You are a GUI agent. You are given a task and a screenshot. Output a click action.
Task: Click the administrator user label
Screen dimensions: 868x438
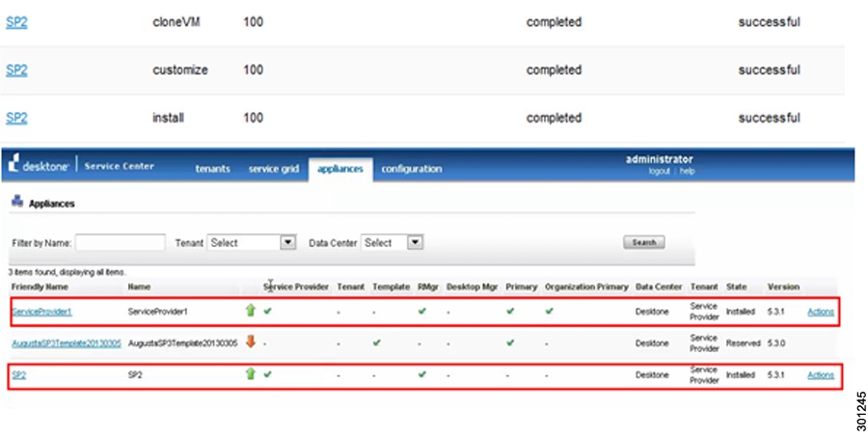coord(660,159)
